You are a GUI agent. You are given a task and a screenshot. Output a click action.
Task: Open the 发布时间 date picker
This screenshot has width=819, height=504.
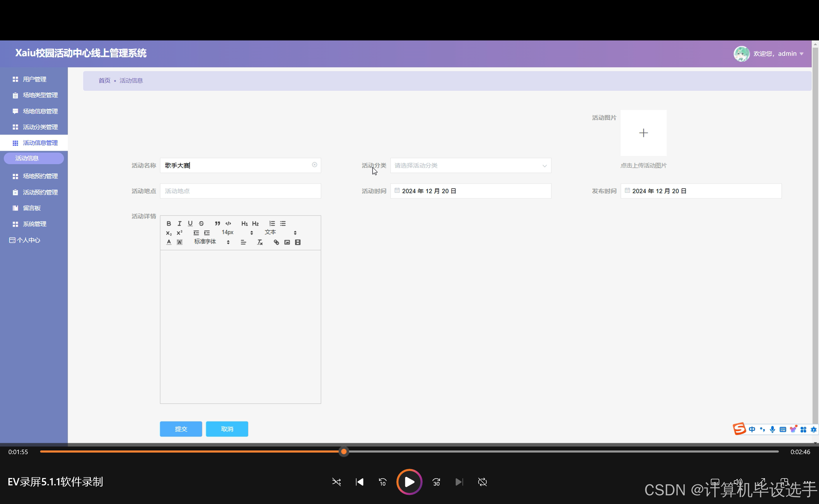[x=701, y=191]
